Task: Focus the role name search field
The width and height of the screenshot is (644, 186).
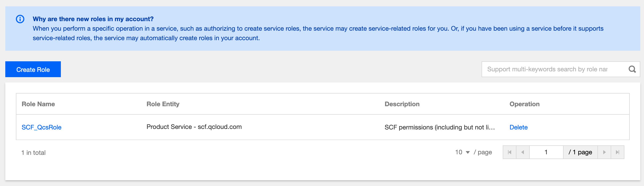Action: 553,69
